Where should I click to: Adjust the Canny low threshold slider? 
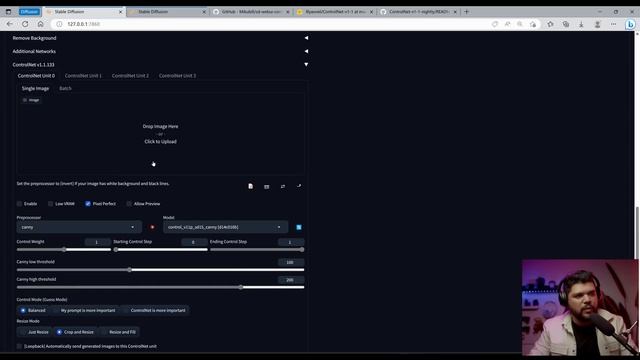[160, 270]
